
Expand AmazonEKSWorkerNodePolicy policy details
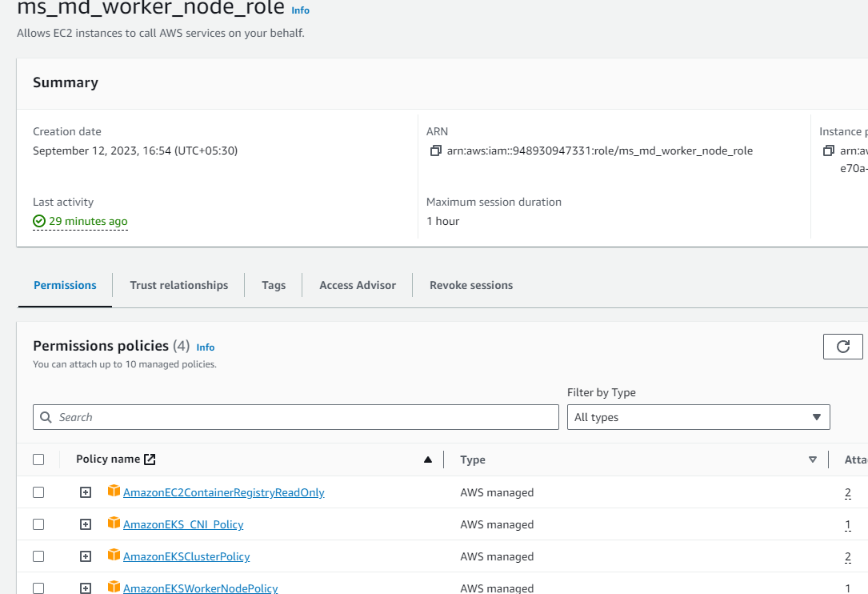(x=86, y=588)
